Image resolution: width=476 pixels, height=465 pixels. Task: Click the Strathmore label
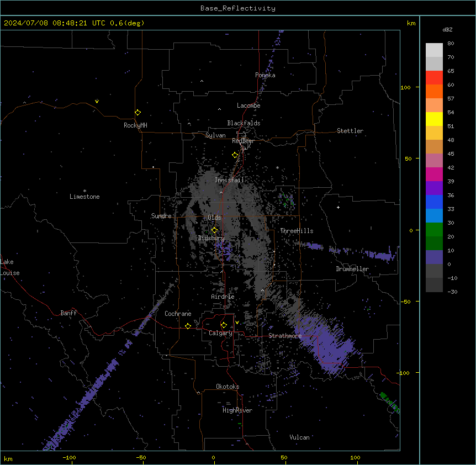(285, 336)
